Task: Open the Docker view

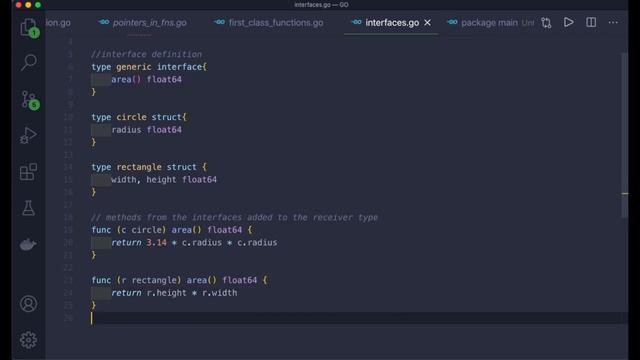Action: point(29,244)
